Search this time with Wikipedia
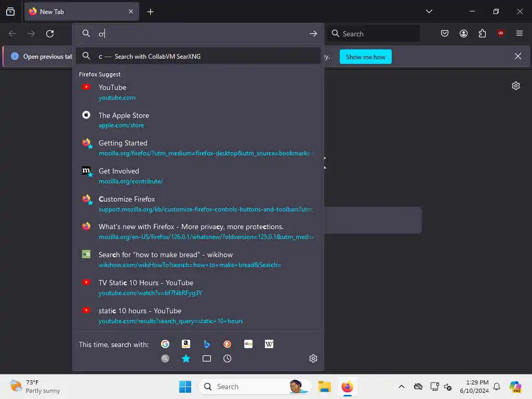 point(269,344)
